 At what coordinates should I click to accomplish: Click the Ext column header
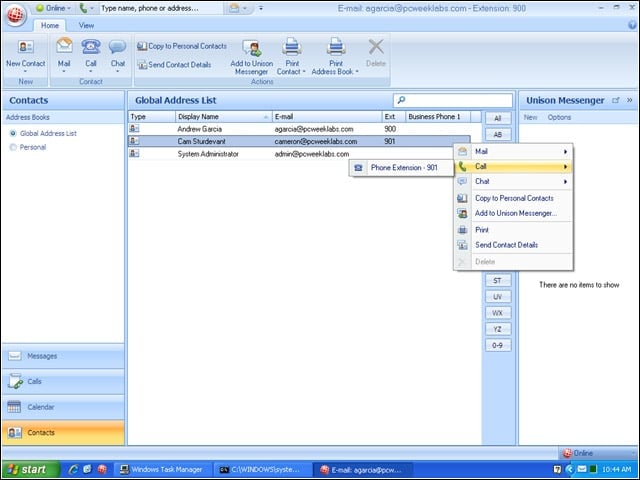point(394,117)
